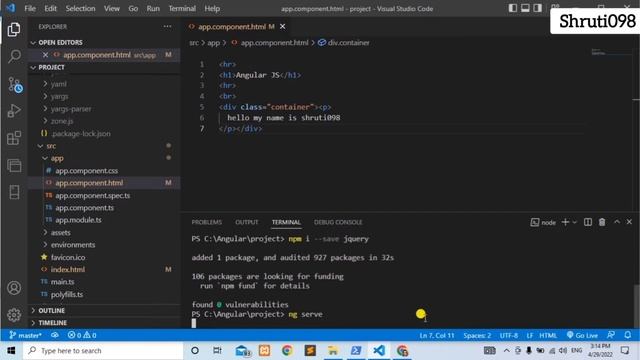
Task: Expand the TIMELINE section
Action: pos(52,323)
